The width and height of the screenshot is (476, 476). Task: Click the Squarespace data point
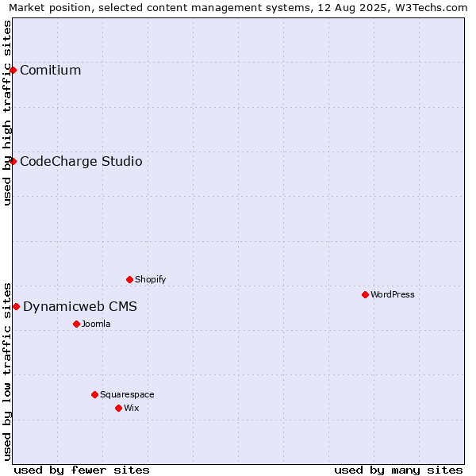pyautogui.click(x=94, y=394)
